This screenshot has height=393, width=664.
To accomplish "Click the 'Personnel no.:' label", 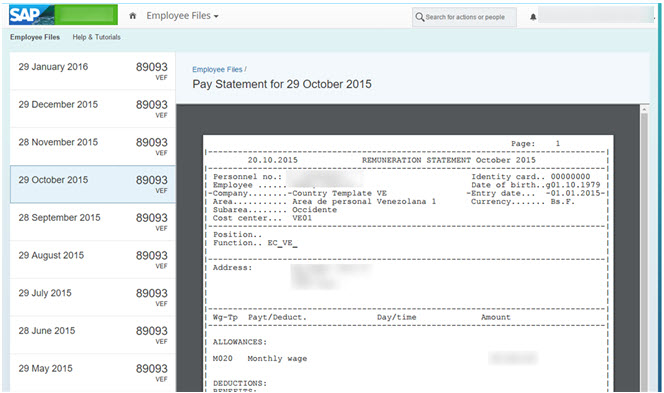I will (247, 177).
